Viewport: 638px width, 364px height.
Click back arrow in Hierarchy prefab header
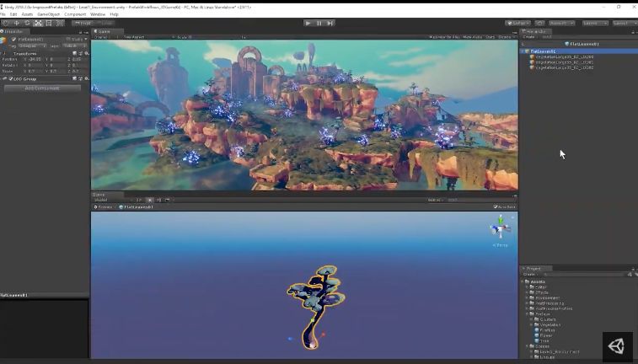point(523,44)
